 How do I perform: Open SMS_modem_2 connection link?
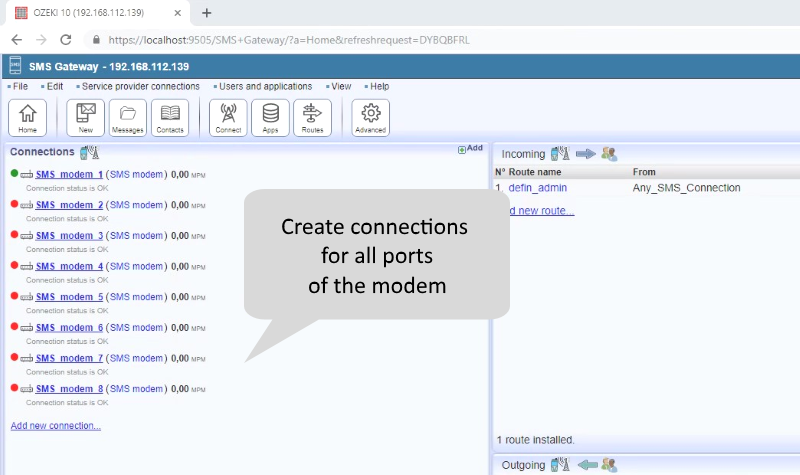[69, 205]
